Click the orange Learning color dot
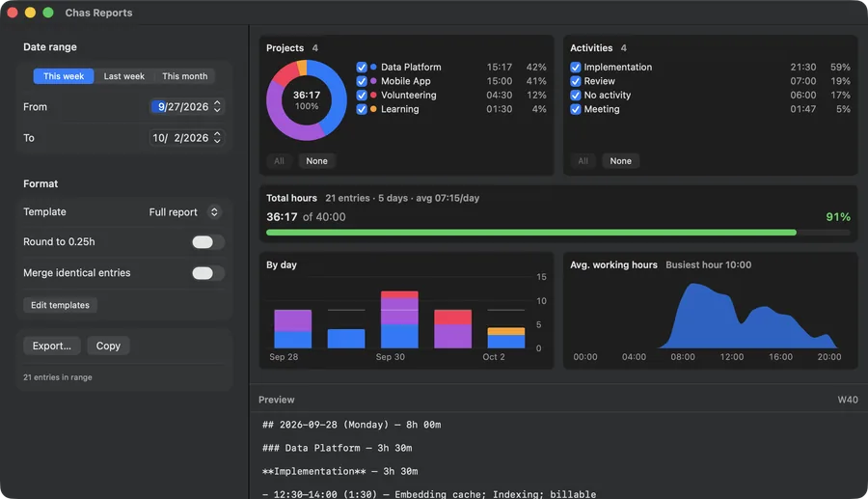 pos(373,109)
